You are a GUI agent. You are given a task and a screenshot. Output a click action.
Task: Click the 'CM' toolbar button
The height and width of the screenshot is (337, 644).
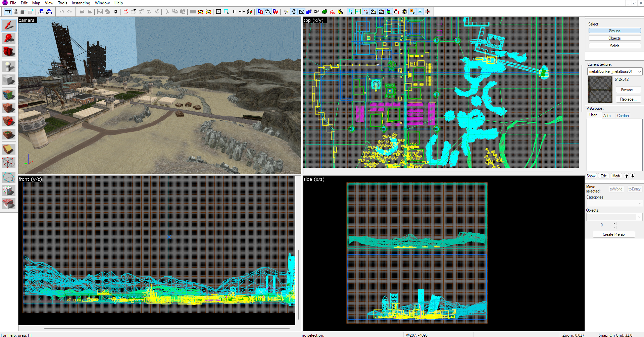click(x=316, y=12)
